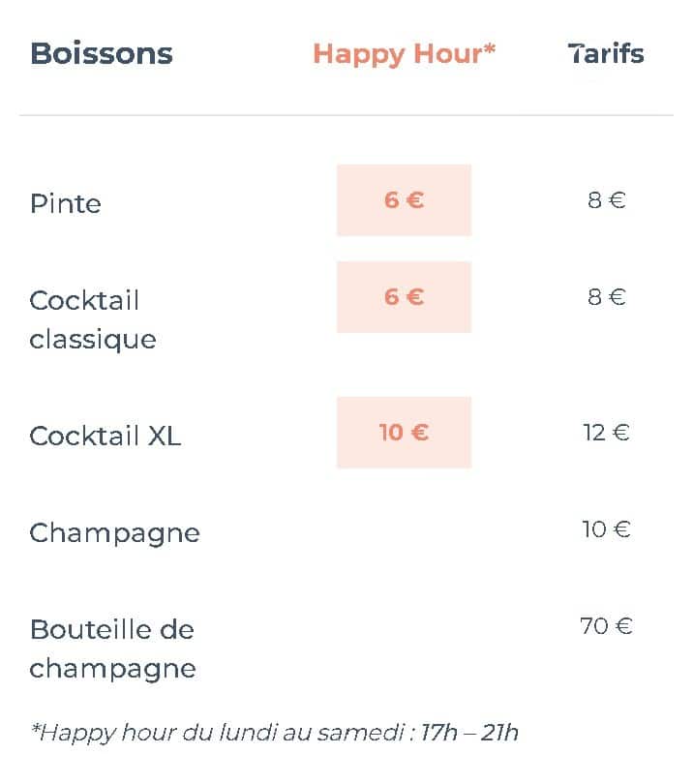The height and width of the screenshot is (784, 693).
Task: Click the Cocktail XL 10 € happy hour box
Action: pos(404,433)
